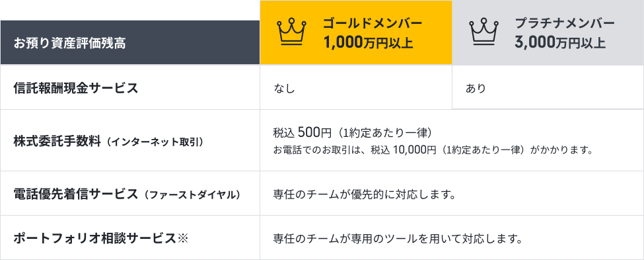Screen dimensions: 644x260
Task: Click the 税込 500円 fee text
Action: coord(302,133)
